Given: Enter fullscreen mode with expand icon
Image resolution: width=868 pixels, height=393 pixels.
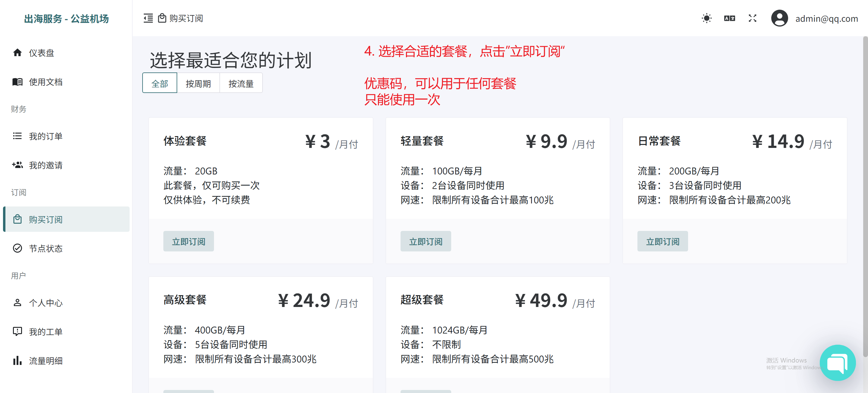Looking at the screenshot, I should click(x=752, y=18).
